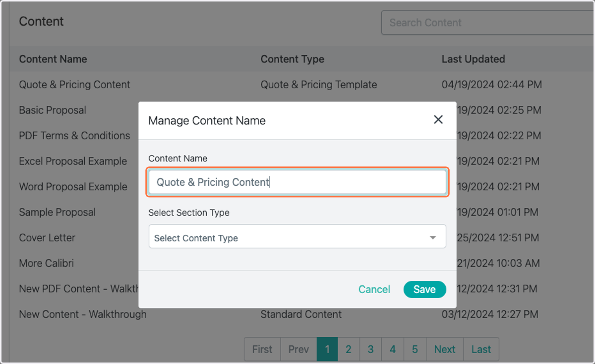Save the content name
Viewport: 595px width, 364px height.
[424, 289]
